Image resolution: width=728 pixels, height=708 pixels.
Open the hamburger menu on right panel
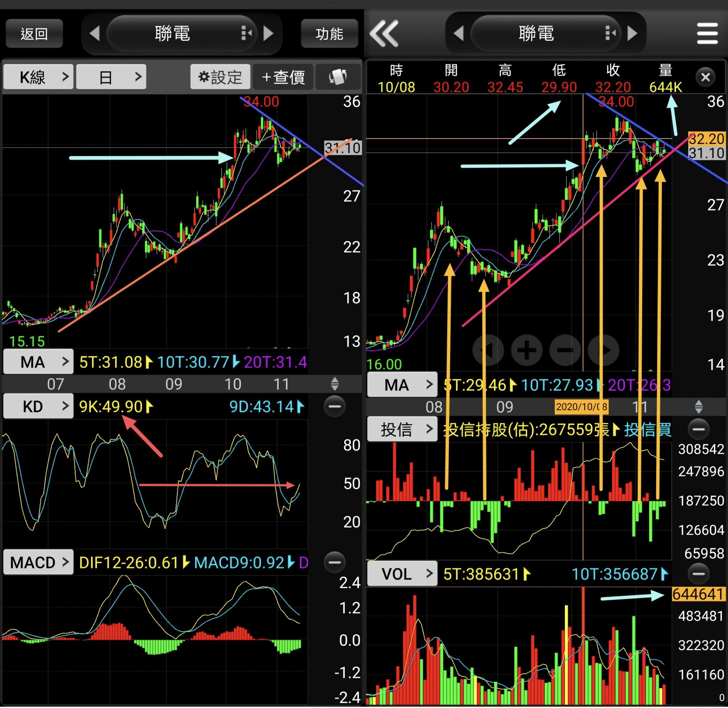707,33
